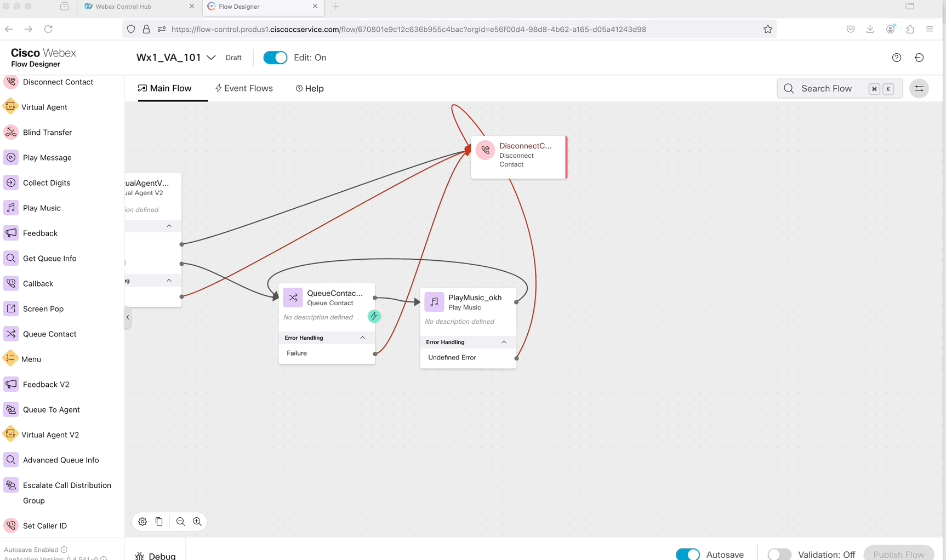Click the Publish Flow button
Screen dimensions: 946x560
pos(898,554)
